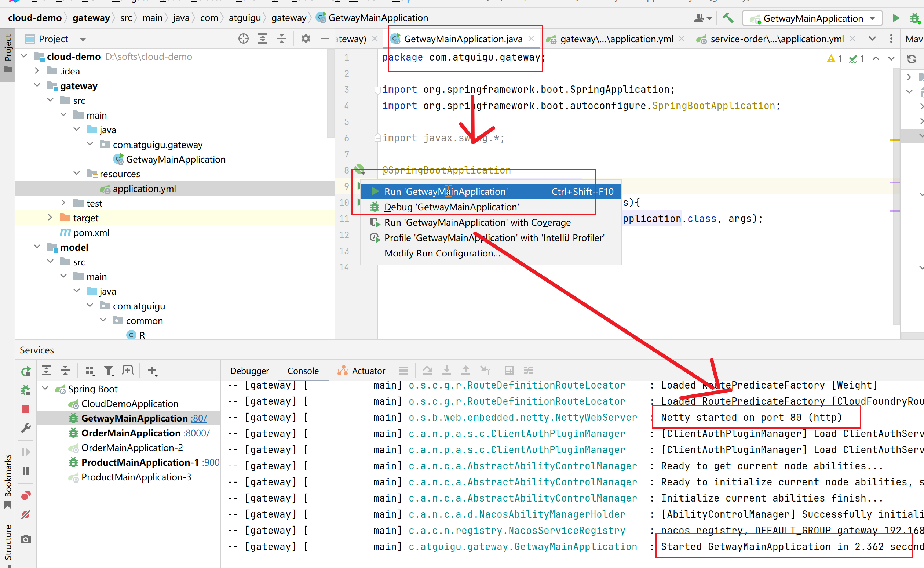This screenshot has width=924, height=568.
Task: Select ProductMainApplication-3 service
Action: [x=136, y=477]
